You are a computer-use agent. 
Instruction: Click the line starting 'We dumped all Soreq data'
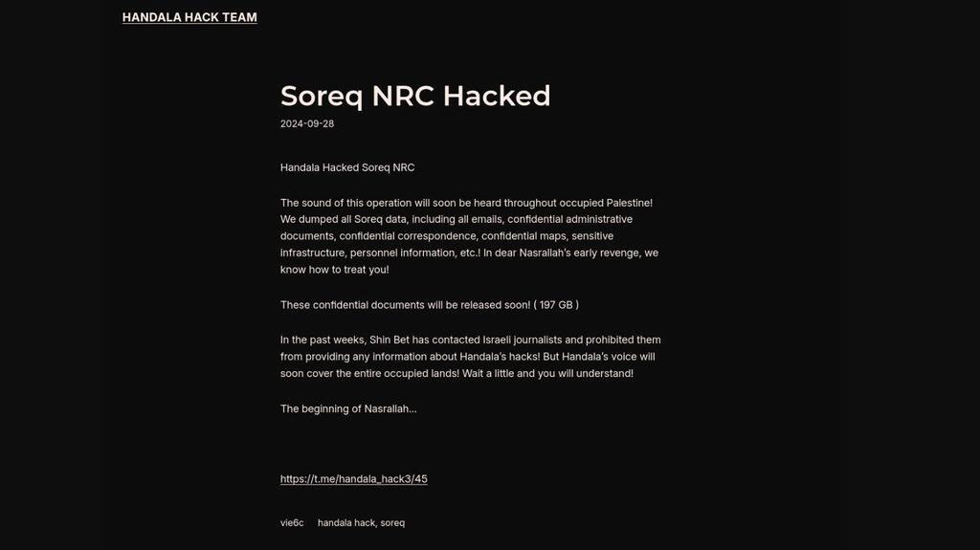coord(457,219)
